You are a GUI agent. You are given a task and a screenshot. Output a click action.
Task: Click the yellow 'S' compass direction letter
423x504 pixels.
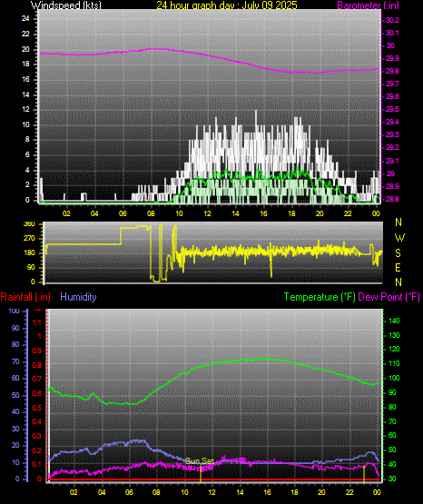pos(398,253)
